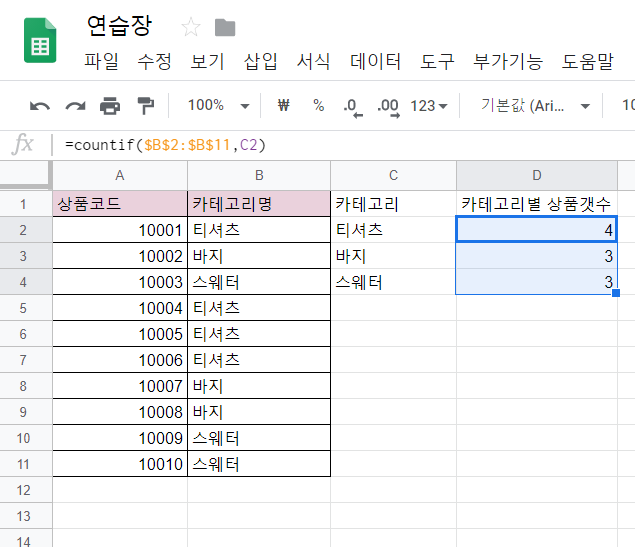Select column C header
This screenshot has width=635, height=547.
tap(393, 175)
